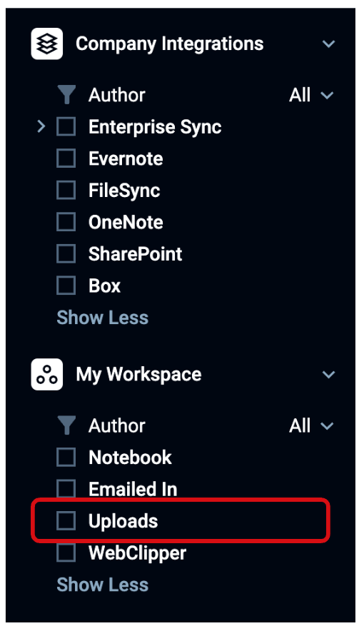Screen dimensions: 364x631
Task: Click the Author filter funnel under Company Integrations
Action: pyautogui.click(x=66, y=95)
